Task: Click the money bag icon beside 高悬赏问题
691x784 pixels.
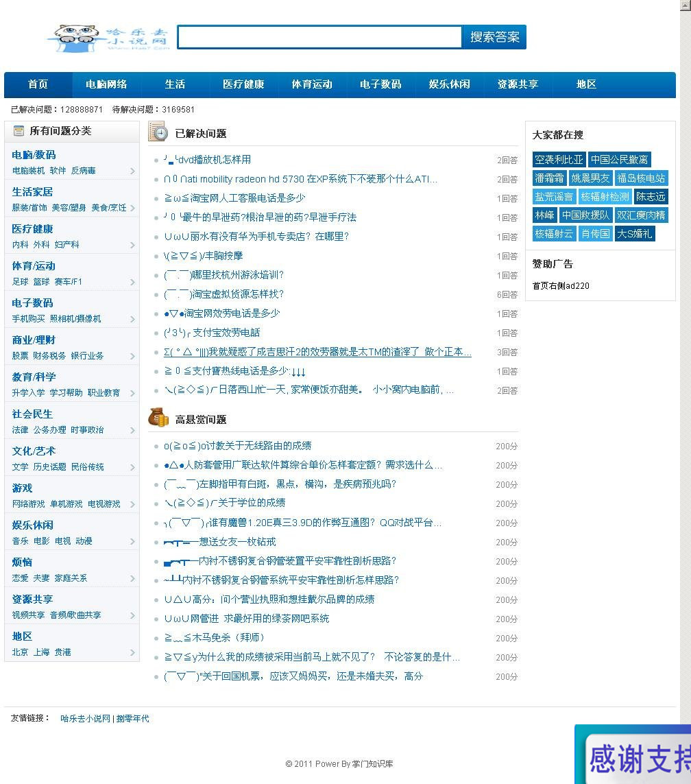Action: [158, 418]
